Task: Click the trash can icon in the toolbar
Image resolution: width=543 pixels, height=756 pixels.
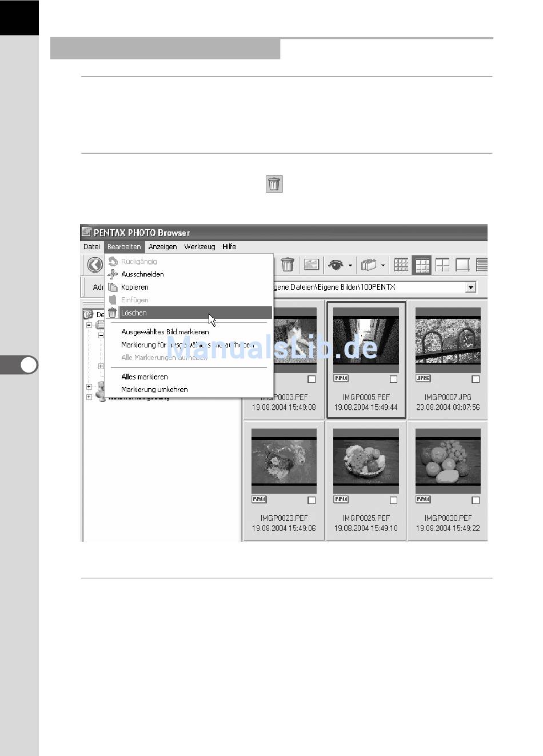Action: (288, 265)
